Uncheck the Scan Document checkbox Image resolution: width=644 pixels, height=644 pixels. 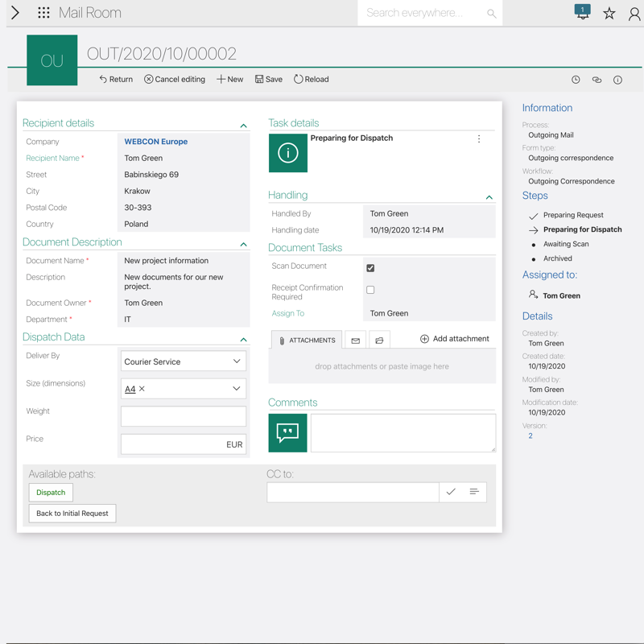pos(370,268)
